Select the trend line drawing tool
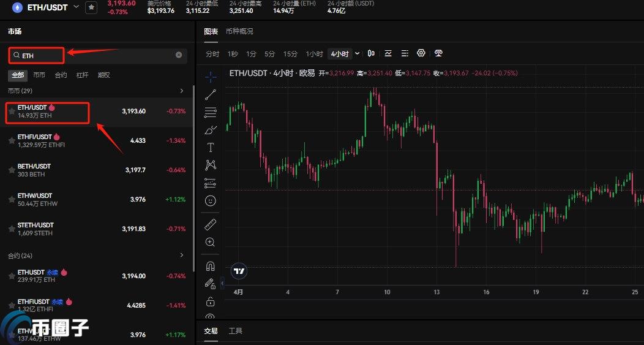 pos(211,94)
